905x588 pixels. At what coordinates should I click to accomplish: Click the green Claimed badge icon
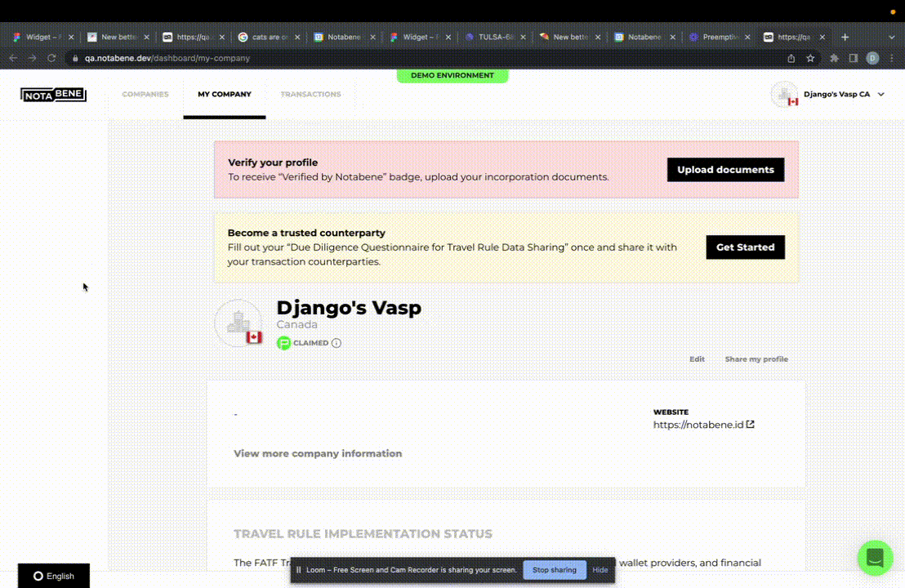pos(283,343)
